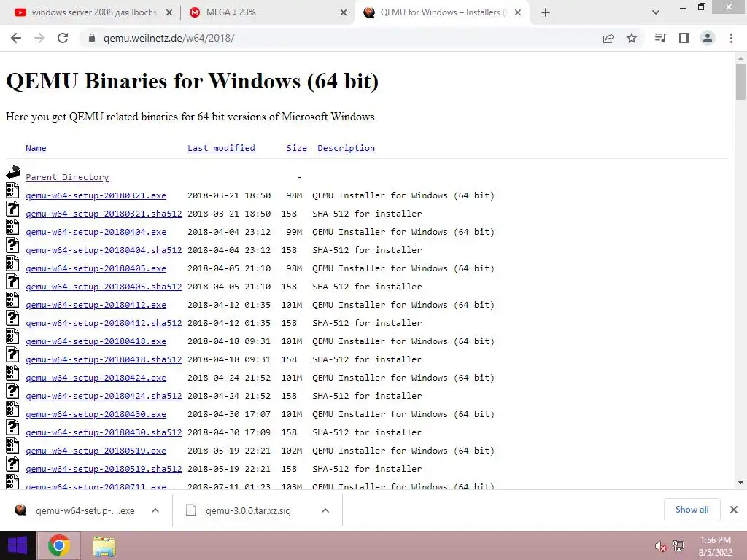Click the binary icon beside qemu-w64-setup-20180412.exe
747x560 pixels.
point(12,300)
